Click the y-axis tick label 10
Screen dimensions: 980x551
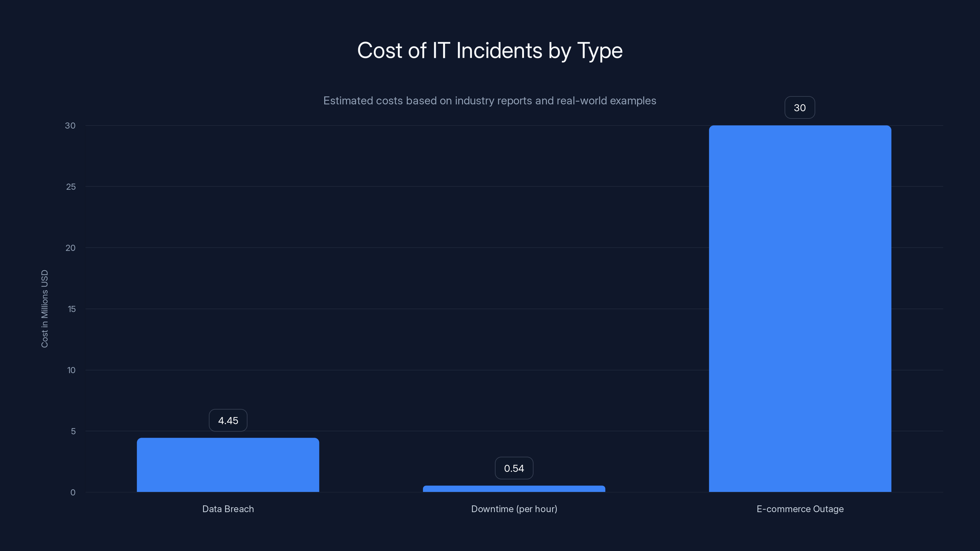pyautogui.click(x=72, y=370)
